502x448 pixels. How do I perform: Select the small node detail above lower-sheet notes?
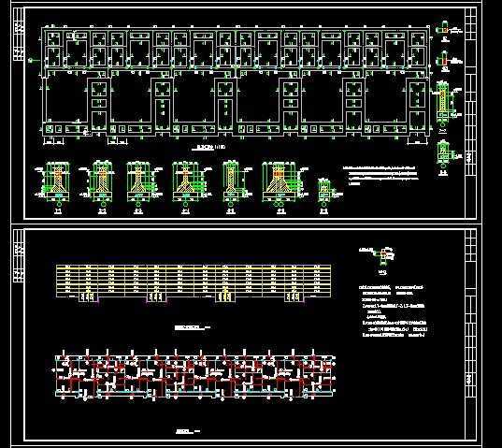(x=378, y=261)
